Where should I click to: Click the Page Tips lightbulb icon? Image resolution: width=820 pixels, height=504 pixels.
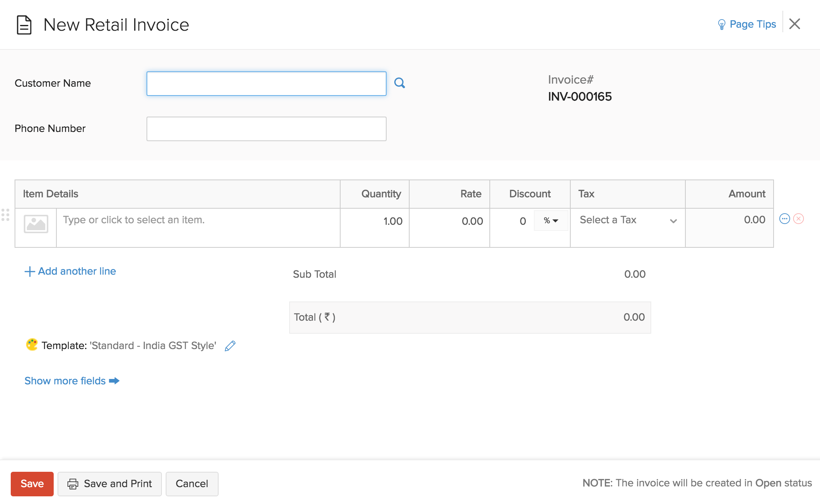721,25
